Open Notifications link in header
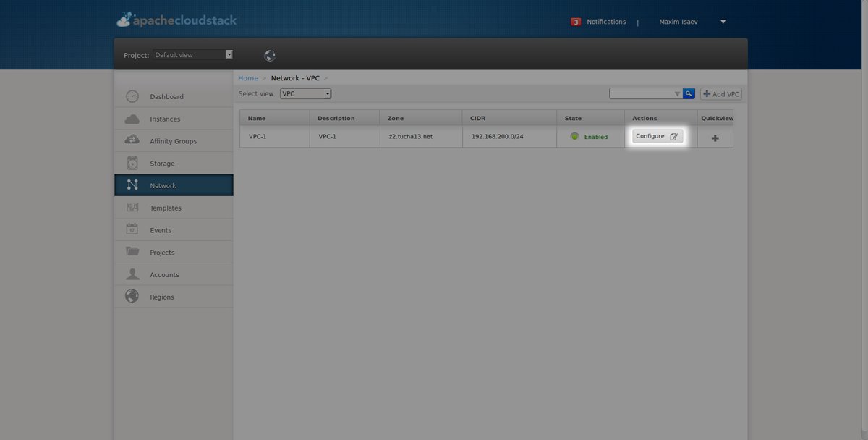Image resolution: width=868 pixels, height=440 pixels. pyautogui.click(x=606, y=22)
